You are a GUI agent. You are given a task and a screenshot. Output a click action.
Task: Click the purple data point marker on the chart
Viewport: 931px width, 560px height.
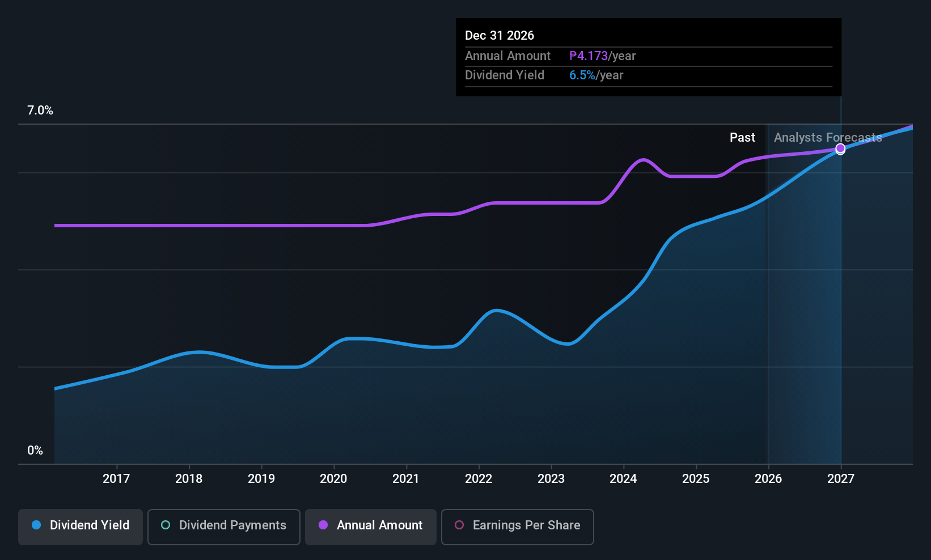[x=840, y=149]
